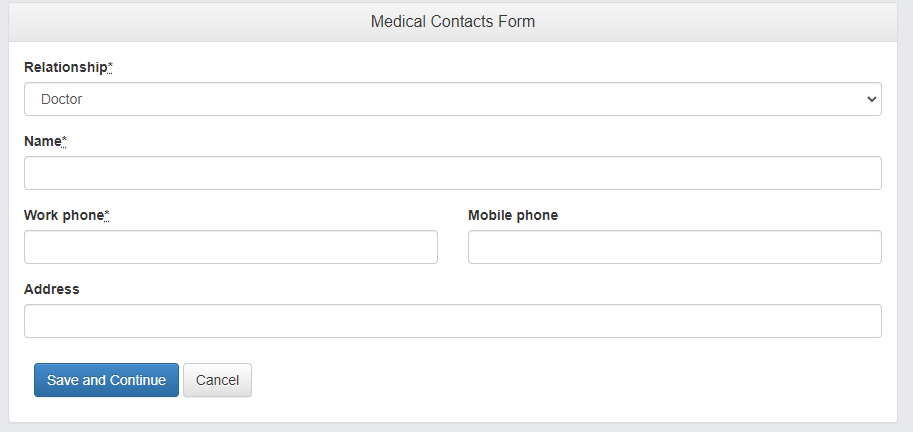Click blank panel area right of Cancel
Screen dimensions: 913x432
coord(560,380)
